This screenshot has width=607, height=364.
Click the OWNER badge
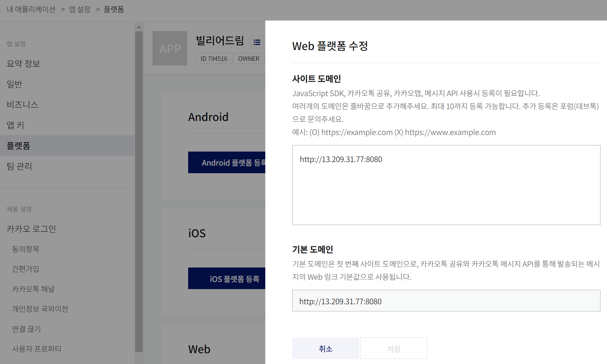pyautogui.click(x=249, y=59)
